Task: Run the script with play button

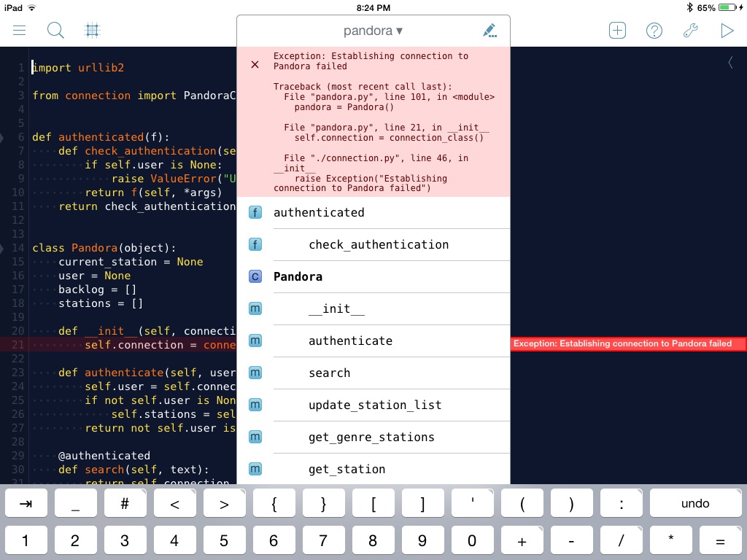Action: click(727, 31)
